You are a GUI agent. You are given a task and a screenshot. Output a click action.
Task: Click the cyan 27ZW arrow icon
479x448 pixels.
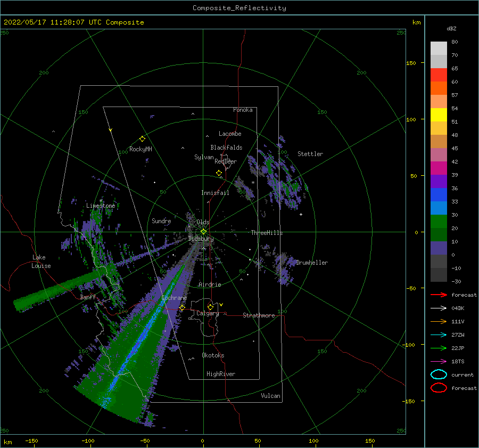click(x=439, y=335)
